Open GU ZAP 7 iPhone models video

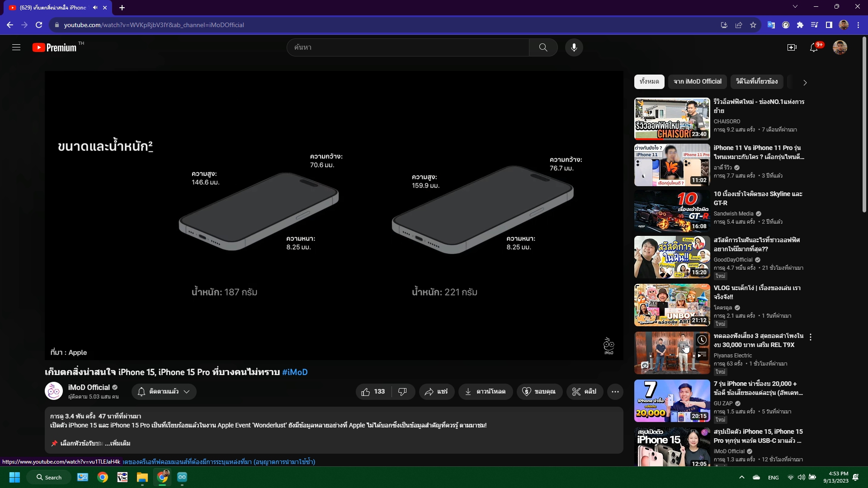(672, 401)
